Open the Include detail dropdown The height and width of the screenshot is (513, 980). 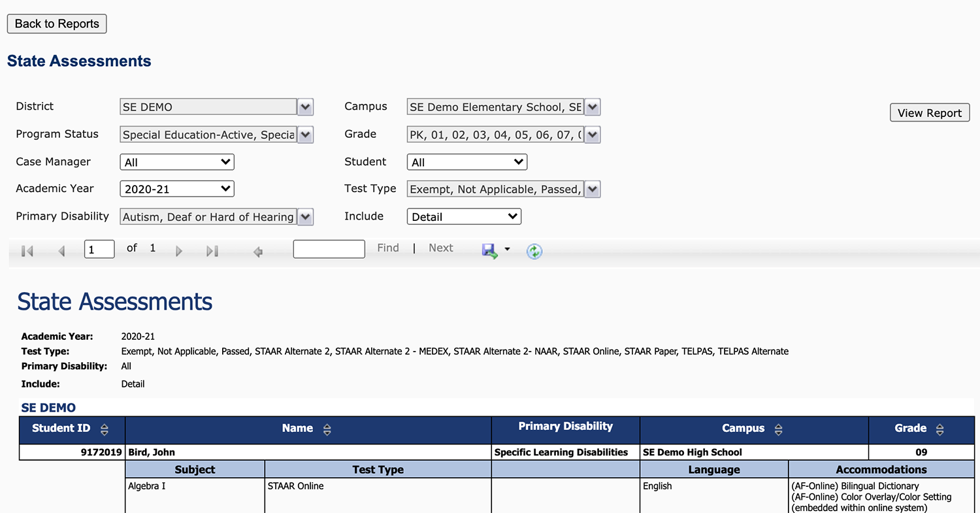[x=464, y=216]
